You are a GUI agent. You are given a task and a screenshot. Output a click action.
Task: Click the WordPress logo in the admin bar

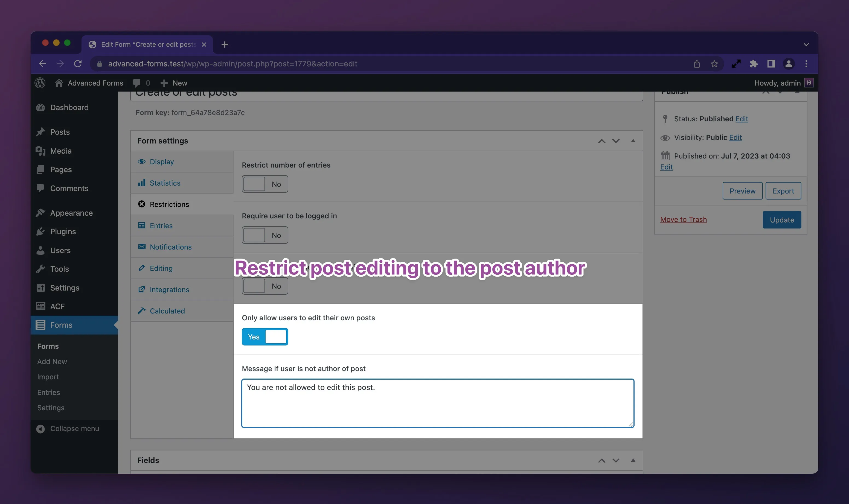[x=40, y=83]
